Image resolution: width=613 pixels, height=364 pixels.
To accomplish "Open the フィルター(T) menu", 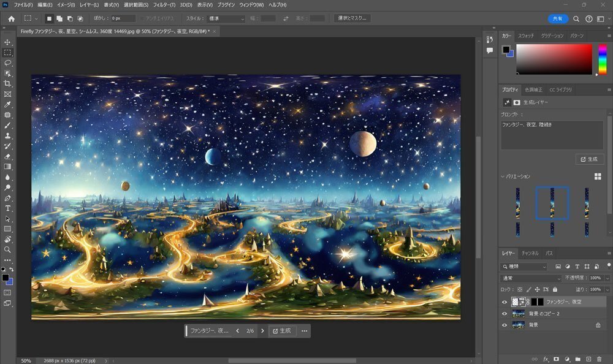I will click(x=164, y=5).
